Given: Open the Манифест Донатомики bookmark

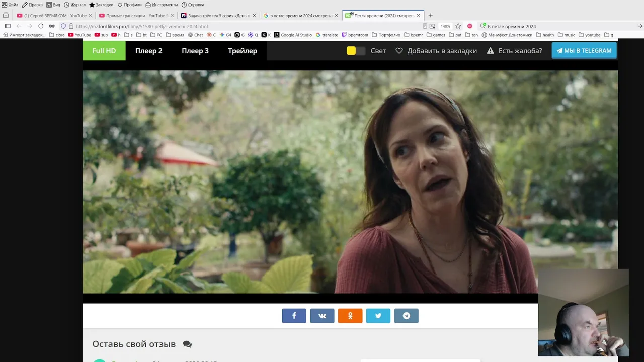Looking at the screenshot, I should 507,35.
